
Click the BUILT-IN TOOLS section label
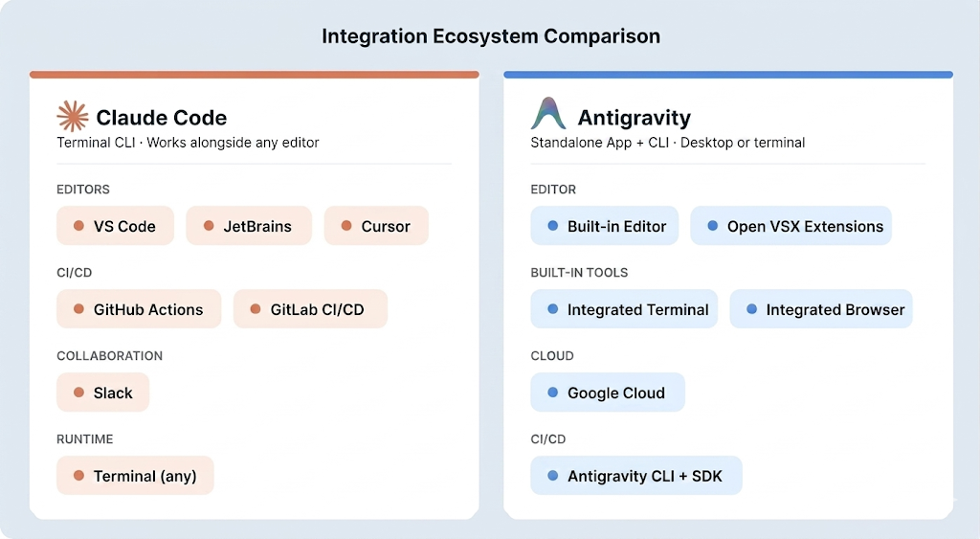(579, 273)
